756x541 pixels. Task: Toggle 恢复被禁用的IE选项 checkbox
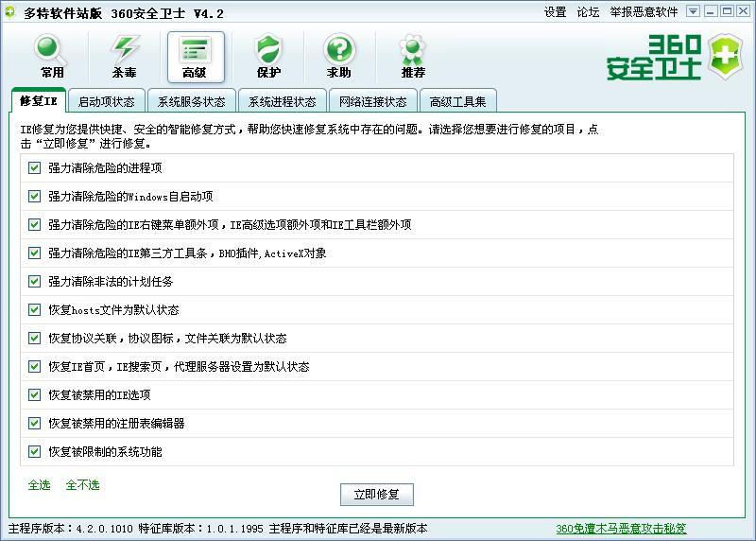[x=34, y=394]
